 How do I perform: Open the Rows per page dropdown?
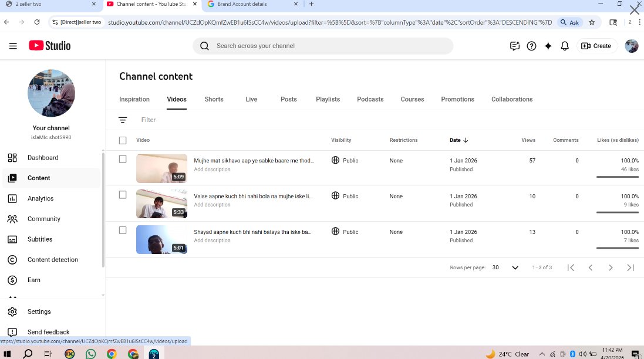coord(505,267)
